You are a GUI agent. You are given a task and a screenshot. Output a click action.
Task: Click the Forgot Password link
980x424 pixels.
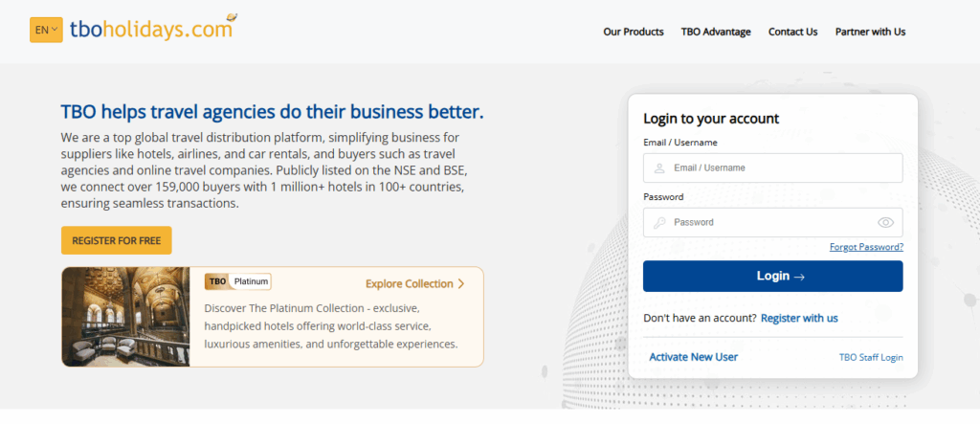point(866,247)
